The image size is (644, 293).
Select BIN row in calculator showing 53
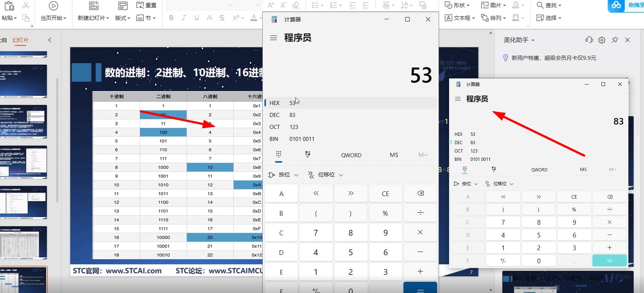pyautogui.click(x=351, y=139)
